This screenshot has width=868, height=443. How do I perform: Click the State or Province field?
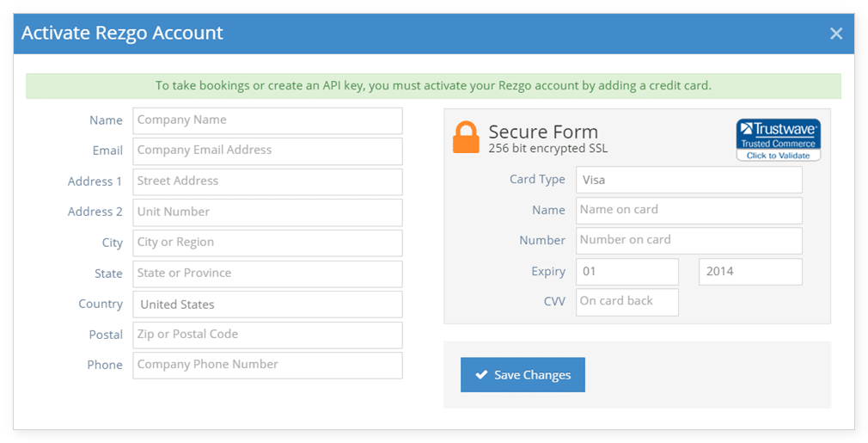pos(267,274)
